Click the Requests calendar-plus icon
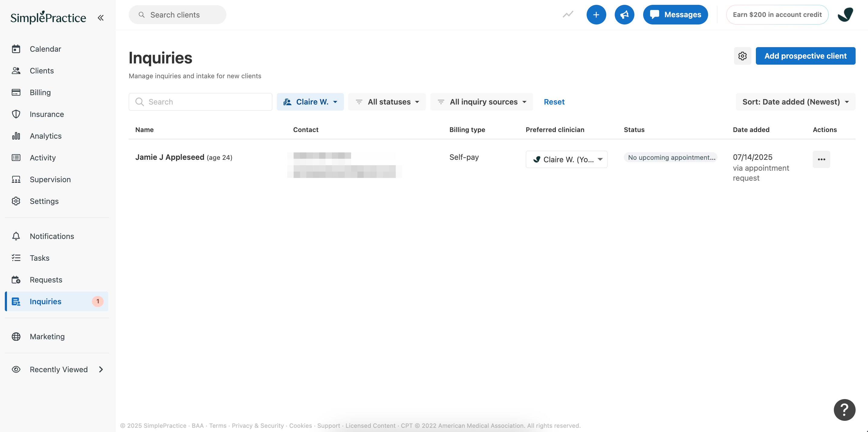Viewport: 868px width, 432px height. tap(16, 279)
